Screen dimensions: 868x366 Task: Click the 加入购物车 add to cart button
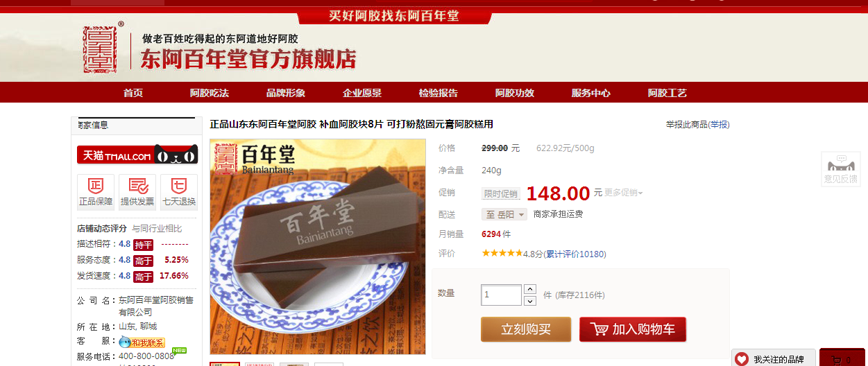[x=633, y=329]
